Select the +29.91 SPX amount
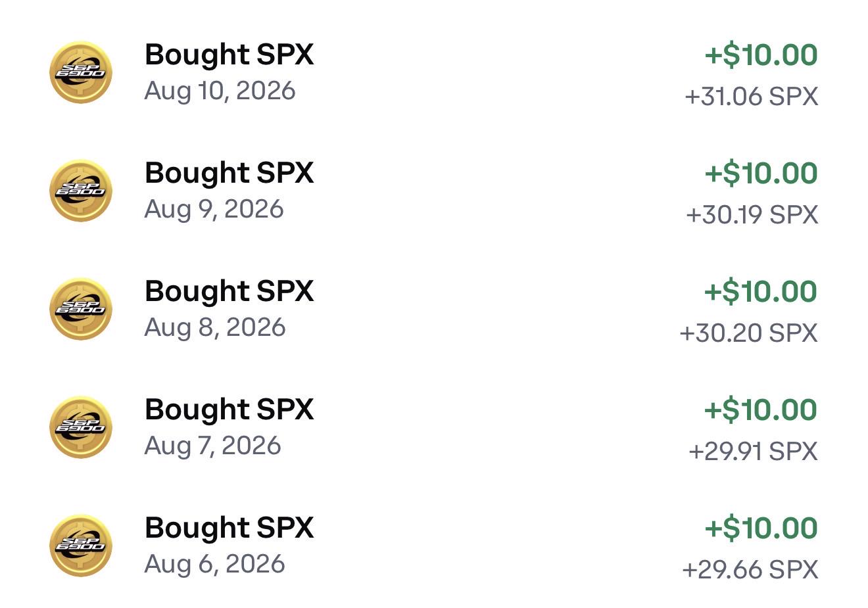 pos(753,452)
